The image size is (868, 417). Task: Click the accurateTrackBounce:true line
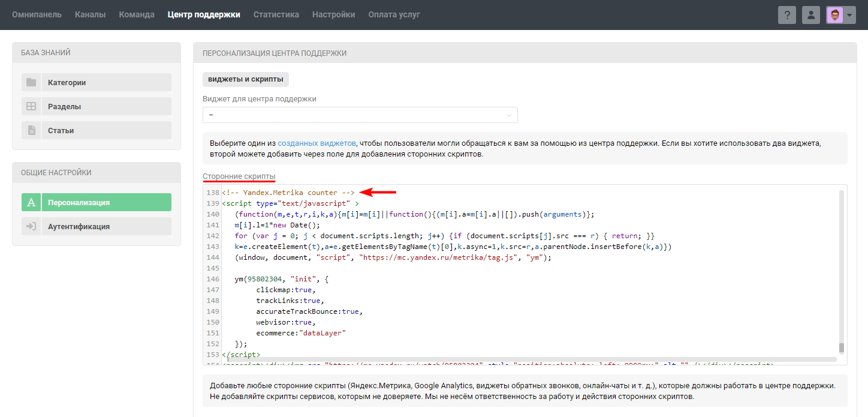click(x=309, y=311)
